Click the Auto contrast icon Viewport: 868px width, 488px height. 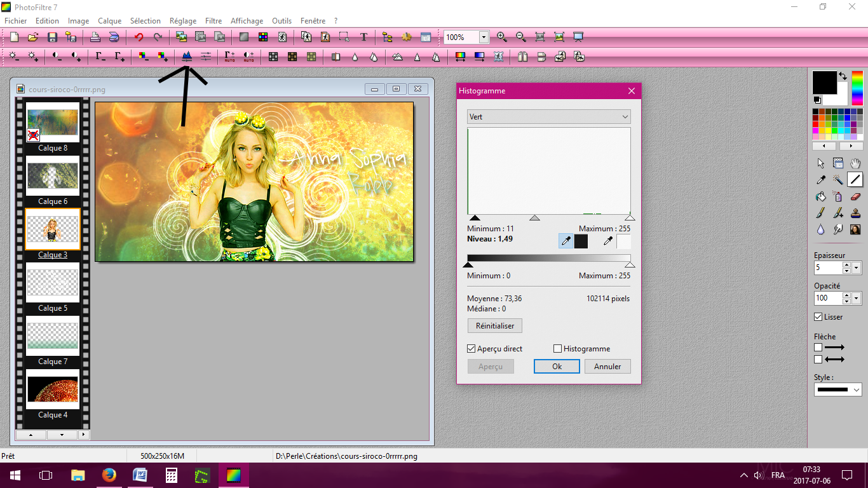point(248,57)
